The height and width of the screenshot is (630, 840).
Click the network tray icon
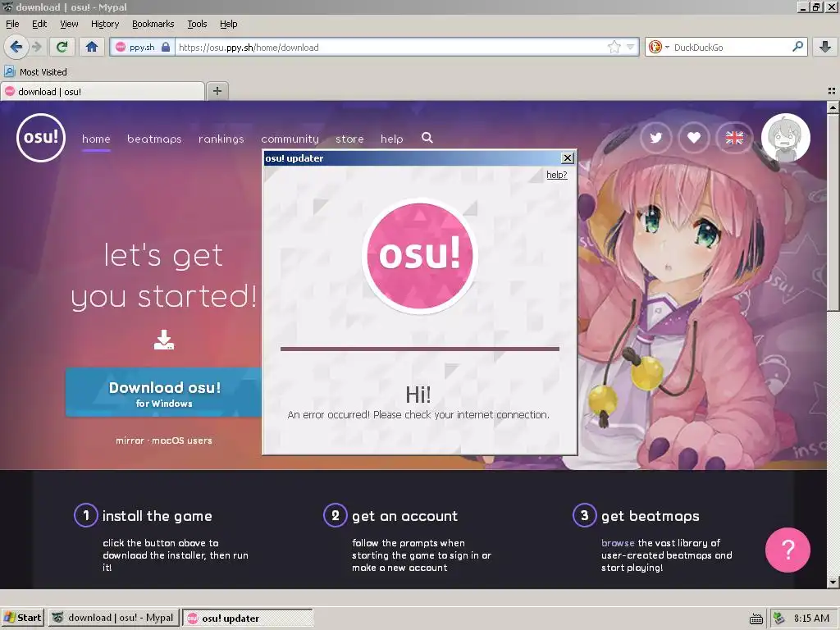coord(779,618)
